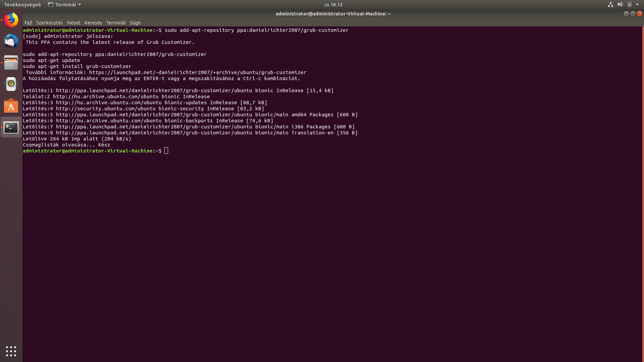Click the launchpad.net grub-customizer URL
Screen dimensions: 644x362
point(198,72)
